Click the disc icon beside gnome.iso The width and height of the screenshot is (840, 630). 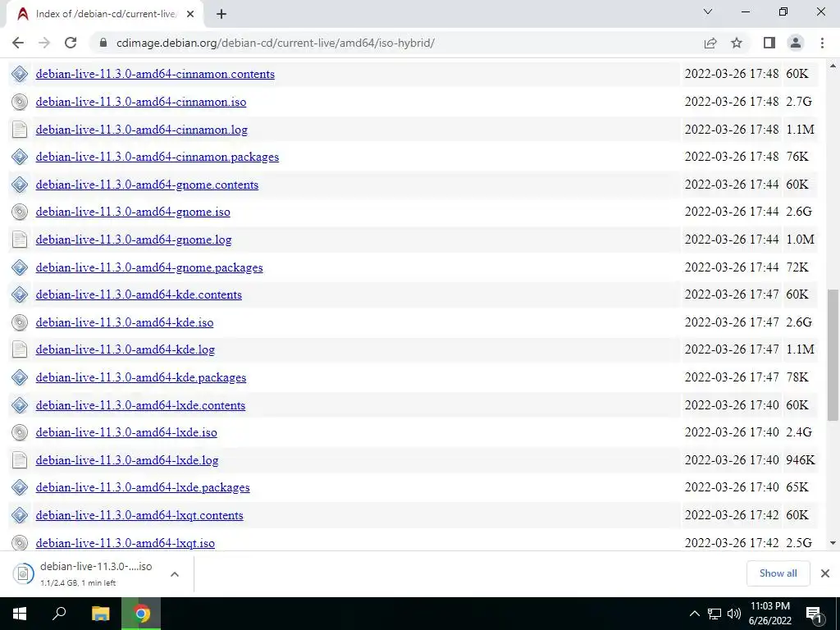pyautogui.click(x=20, y=212)
